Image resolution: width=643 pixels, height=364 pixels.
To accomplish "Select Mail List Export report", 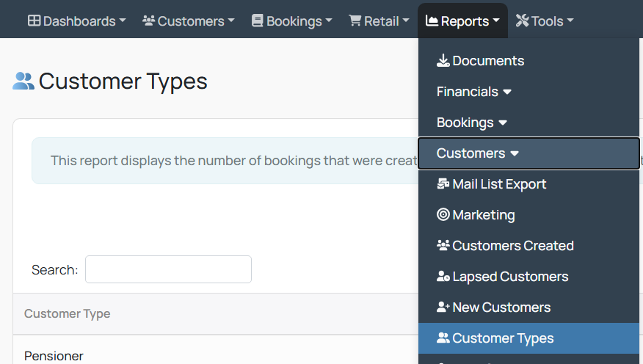I will [528, 184].
